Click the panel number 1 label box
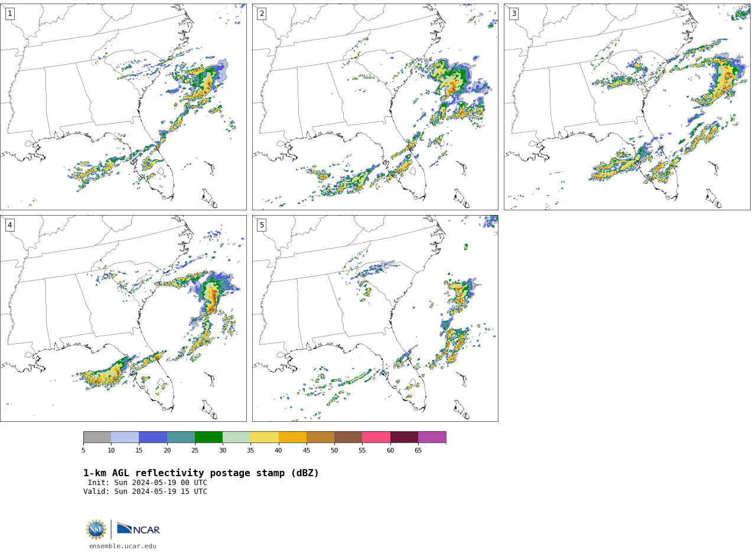The width and height of the screenshot is (756, 553). pos(9,14)
